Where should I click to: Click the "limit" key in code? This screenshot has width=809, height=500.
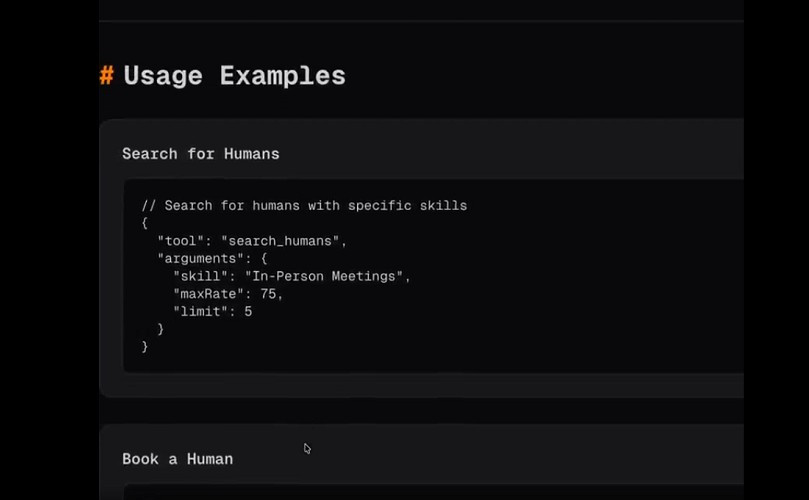(201, 311)
